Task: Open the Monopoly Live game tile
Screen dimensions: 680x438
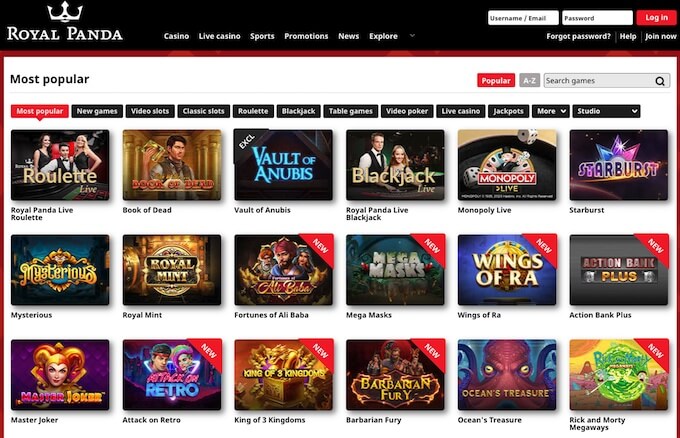Action: [x=507, y=165]
